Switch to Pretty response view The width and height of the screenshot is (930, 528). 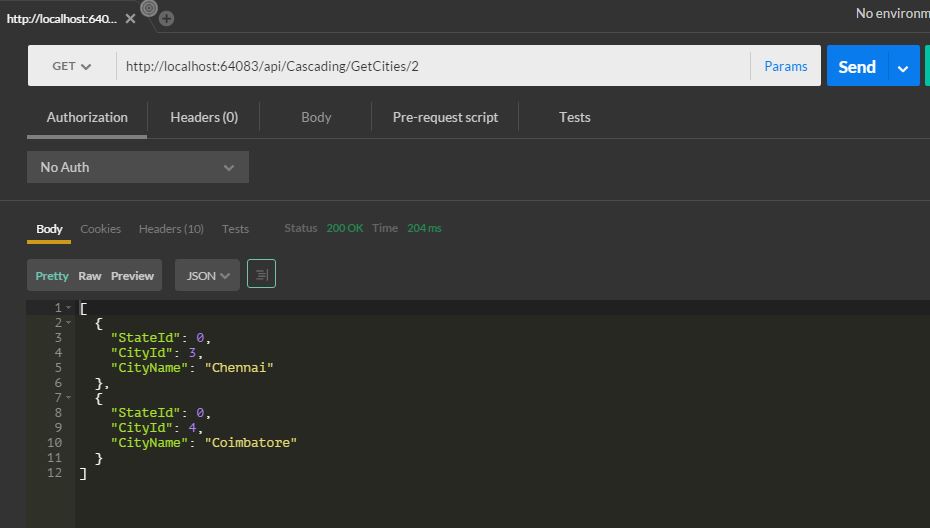click(x=52, y=276)
